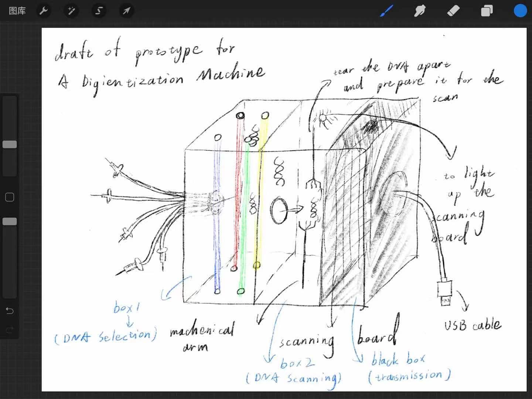This screenshot has height=399, width=532.
Task: Open the 图库 gallery
Action: pyautogui.click(x=17, y=11)
